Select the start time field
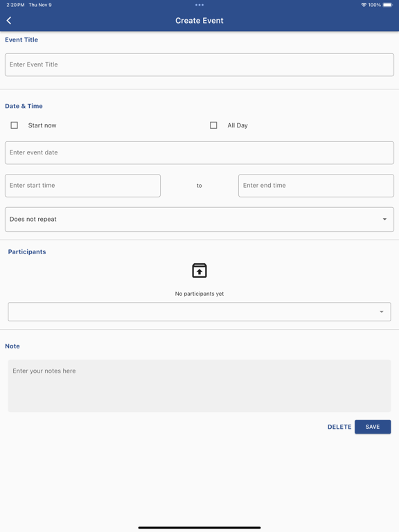This screenshot has width=399, height=532. click(83, 186)
